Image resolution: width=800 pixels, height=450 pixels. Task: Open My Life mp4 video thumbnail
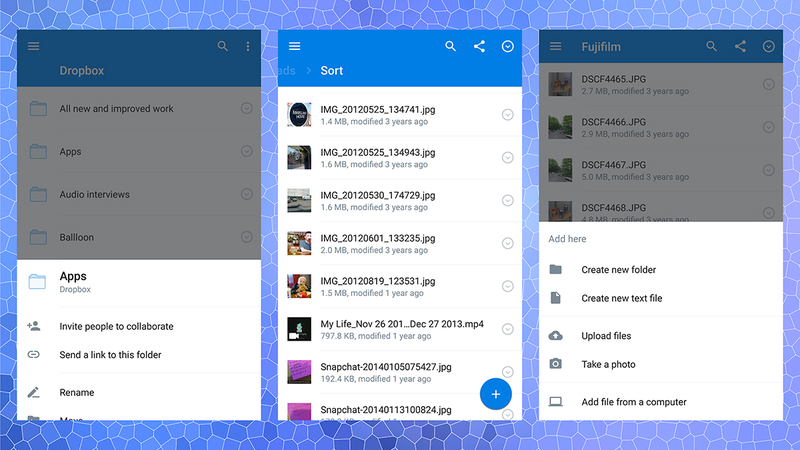(x=299, y=329)
